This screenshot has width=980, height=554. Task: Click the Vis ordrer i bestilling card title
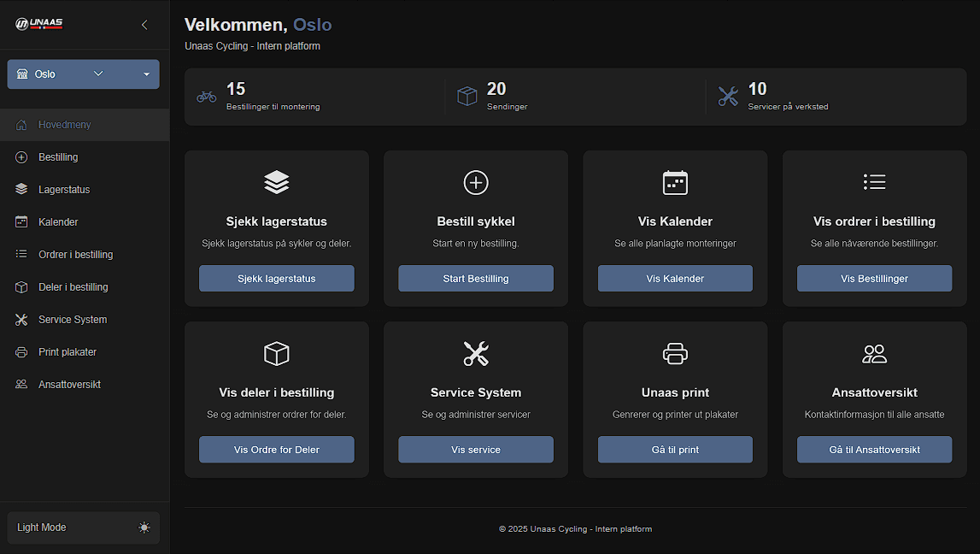874,221
